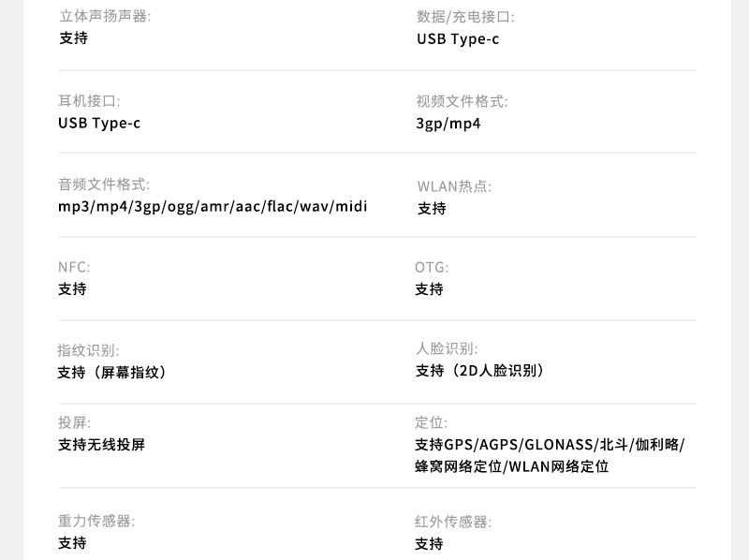Viewport: 749px width, 560px height.
Task: Select the mp3/mp4/3gp/ogg audio formats text
Action: tap(213, 206)
